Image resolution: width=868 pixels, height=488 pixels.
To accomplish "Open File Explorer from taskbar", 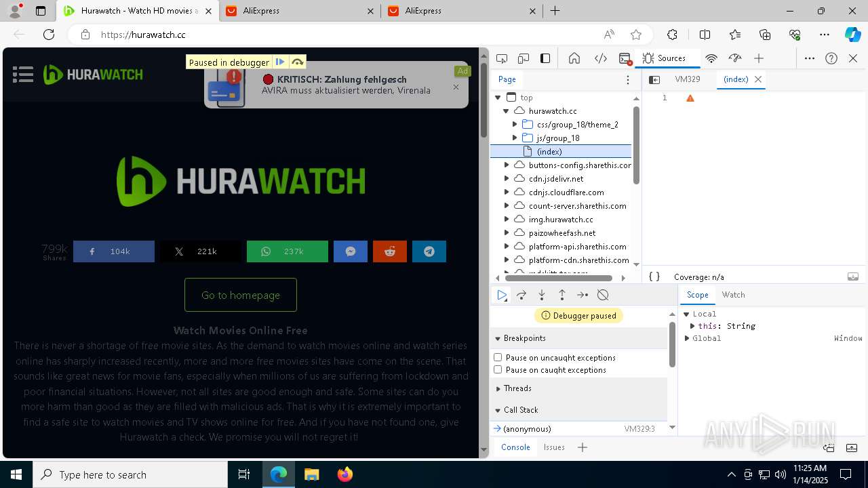I will [x=311, y=474].
